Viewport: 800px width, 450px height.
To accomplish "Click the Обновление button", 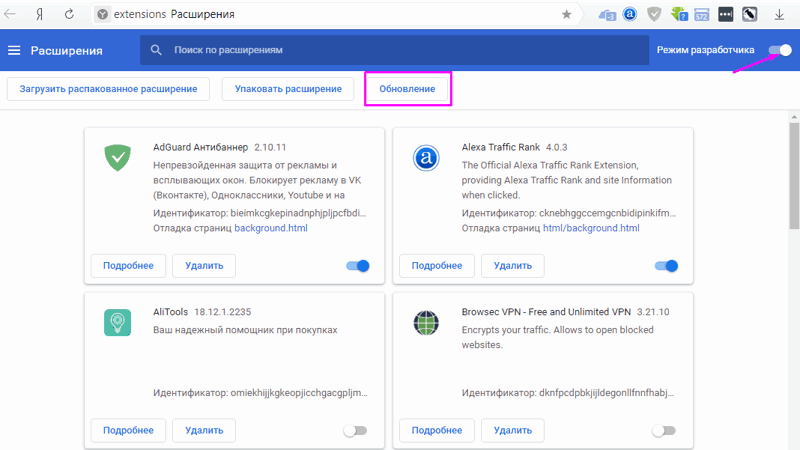I will click(407, 89).
